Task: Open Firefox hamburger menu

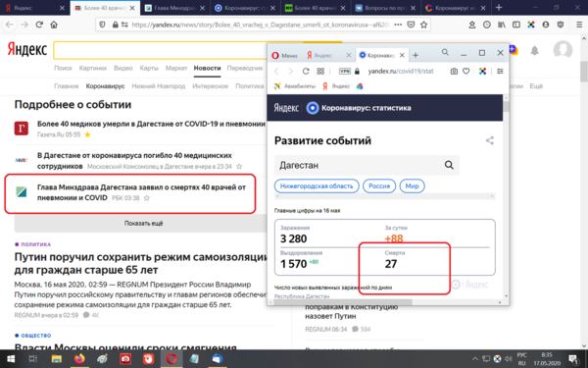Action: pyautogui.click(x=579, y=25)
